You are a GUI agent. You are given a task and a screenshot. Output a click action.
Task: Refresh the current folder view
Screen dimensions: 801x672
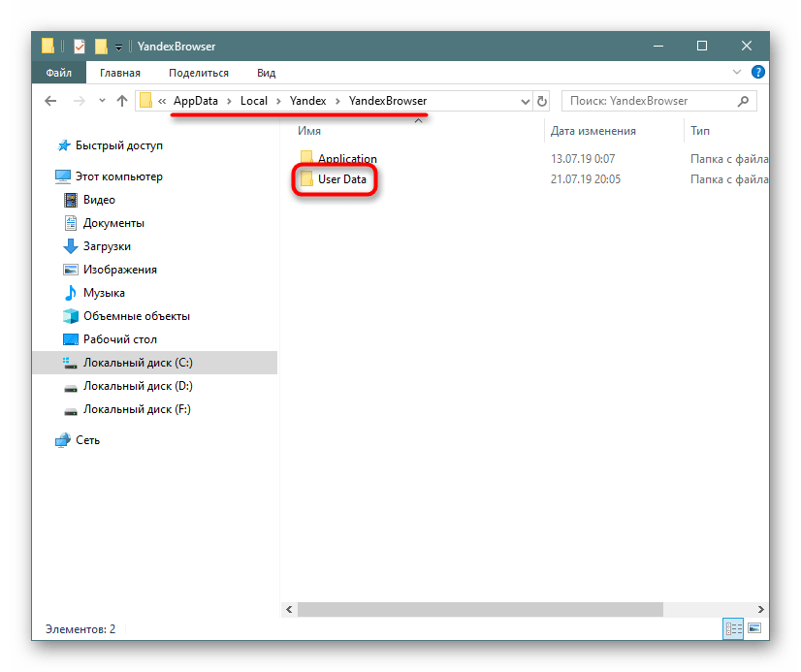[541, 101]
